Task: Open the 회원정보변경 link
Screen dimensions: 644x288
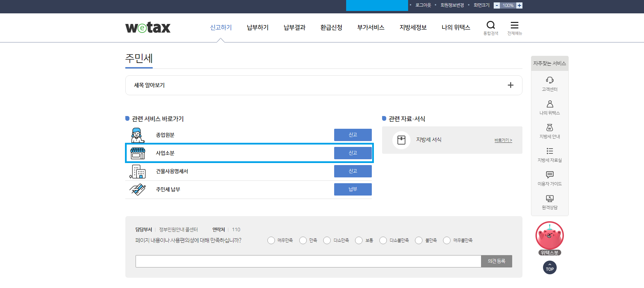Action: coord(452,5)
